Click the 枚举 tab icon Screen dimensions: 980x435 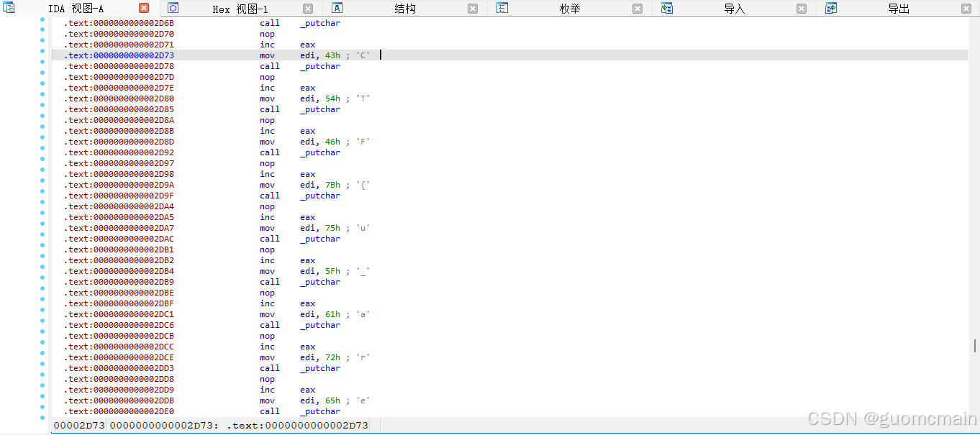502,9
